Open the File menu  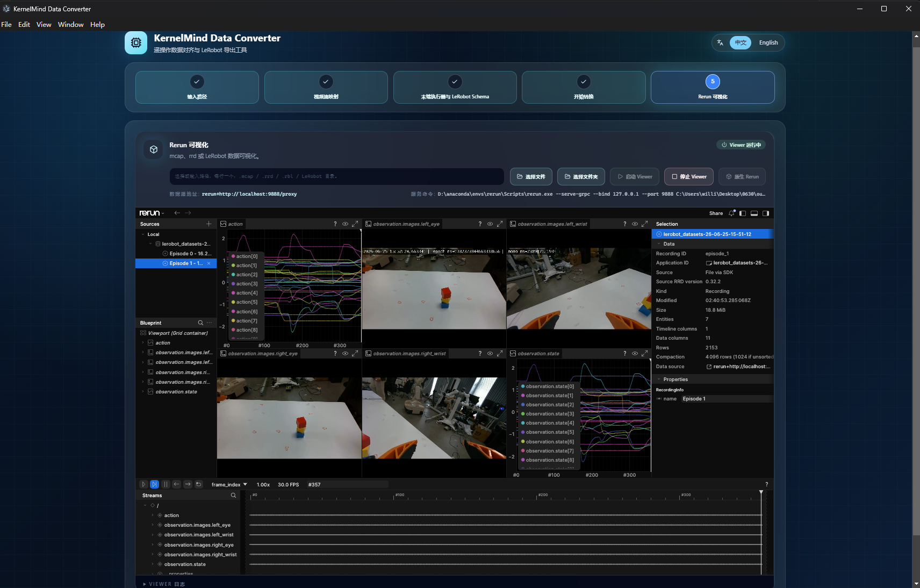(x=6, y=25)
